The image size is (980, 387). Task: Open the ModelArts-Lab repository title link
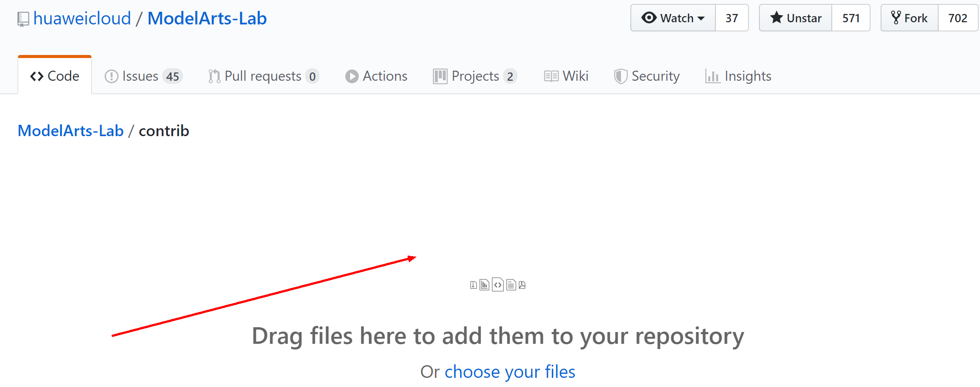[x=207, y=18]
